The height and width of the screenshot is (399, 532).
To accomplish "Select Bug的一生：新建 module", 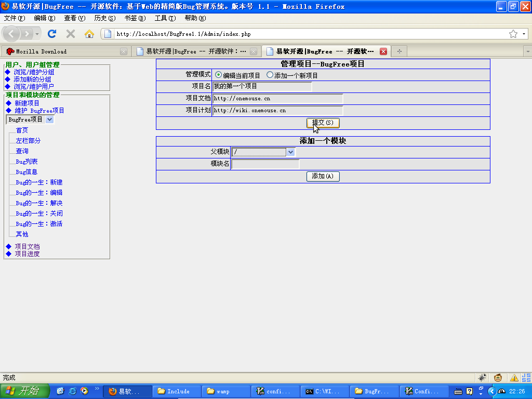I will (x=39, y=182).
